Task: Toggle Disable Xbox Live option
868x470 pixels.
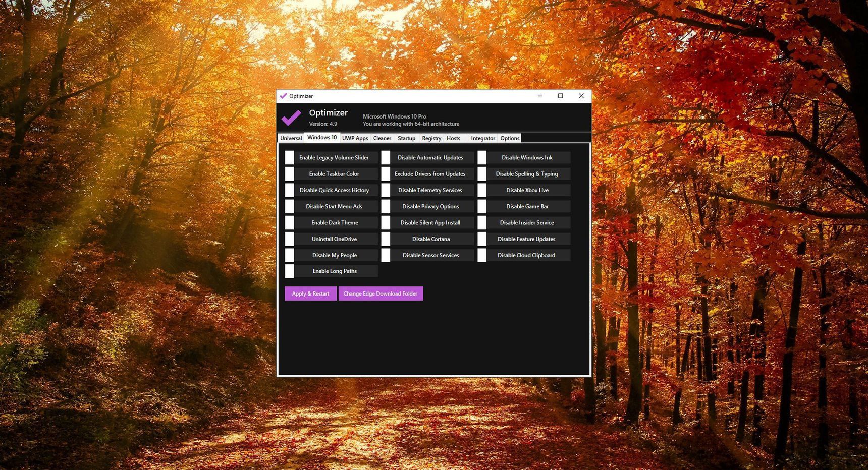Action: tap(524, 190)
